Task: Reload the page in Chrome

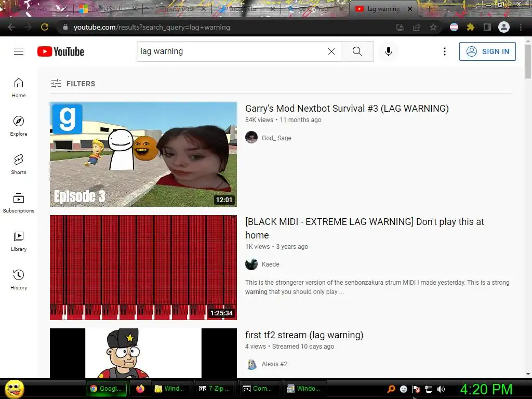Action: coord(45,27)
